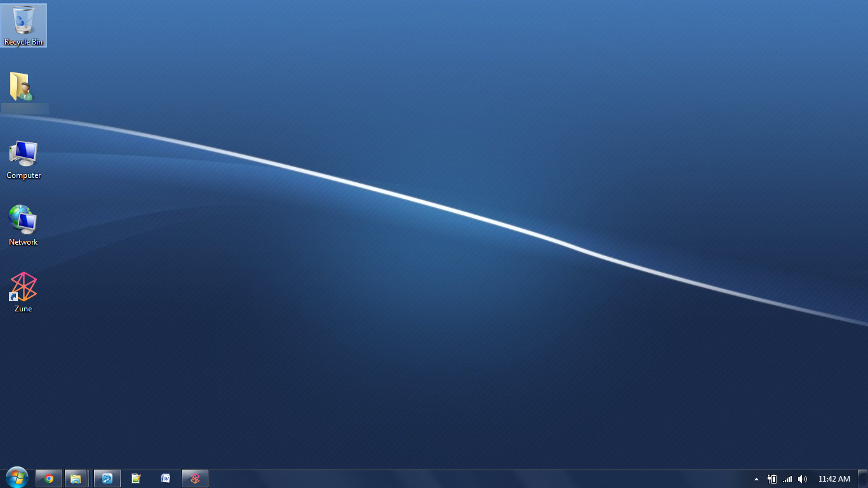Open Microsoft Word from the taskbar
Viewport: 868px width, 488px height.
[165, 478]
